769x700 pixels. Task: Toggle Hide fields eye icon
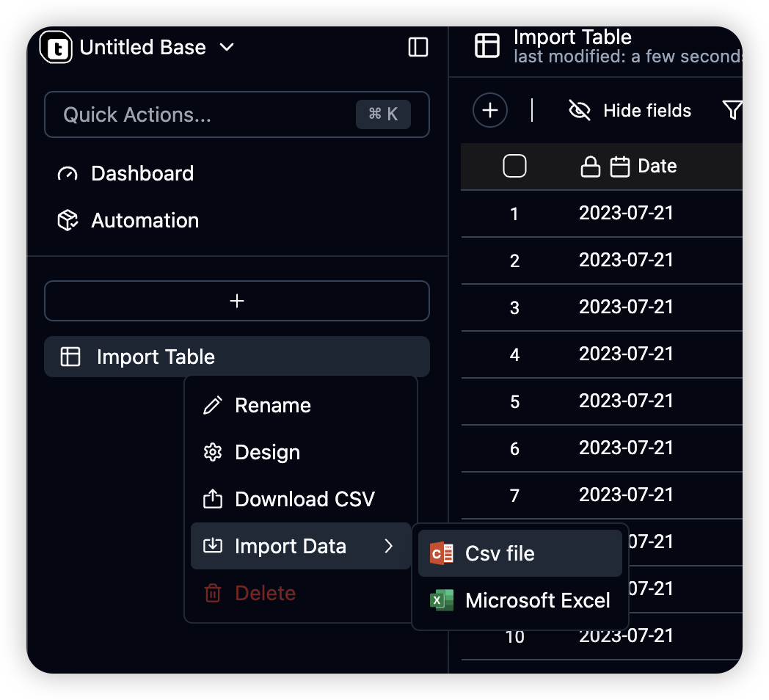579,110
